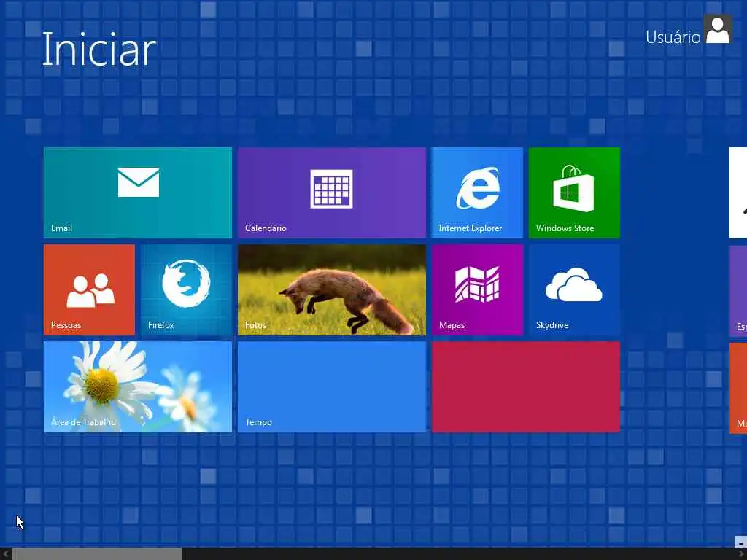
Task: Click the zoom-out minus button
Action: pyautogui.click(x=741, y=542)
